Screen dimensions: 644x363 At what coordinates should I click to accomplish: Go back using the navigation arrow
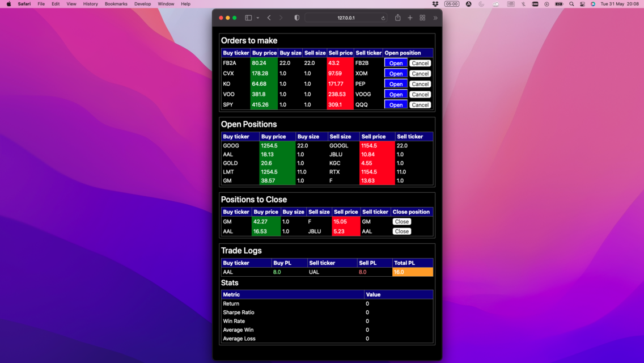tap(269, 18)
